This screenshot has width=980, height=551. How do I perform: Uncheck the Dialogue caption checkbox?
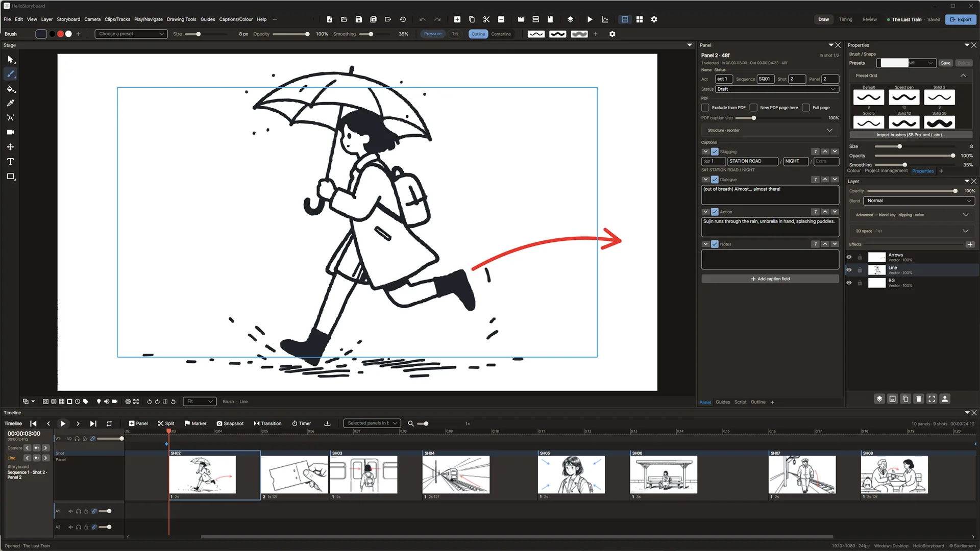(715, 180)
